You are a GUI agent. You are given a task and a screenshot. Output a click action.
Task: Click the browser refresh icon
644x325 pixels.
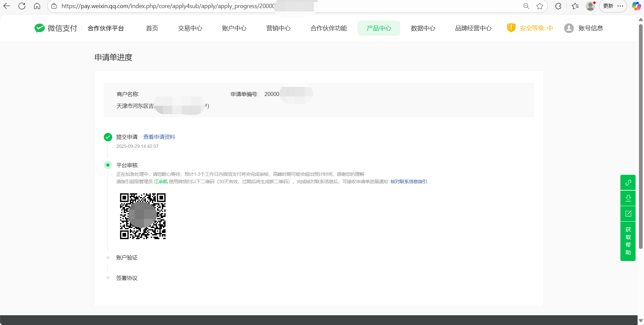tap(22, 6)
